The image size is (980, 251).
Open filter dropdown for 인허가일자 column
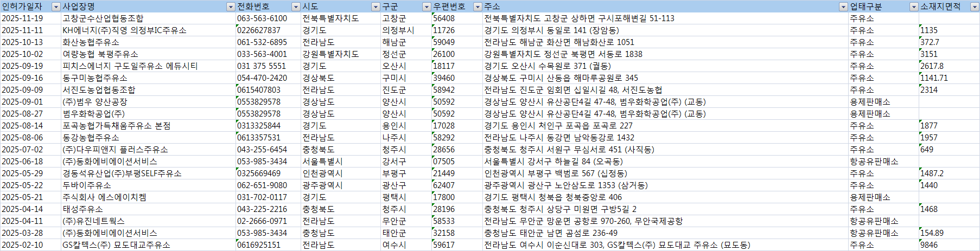pyautogui.click(x=56, y=7)
